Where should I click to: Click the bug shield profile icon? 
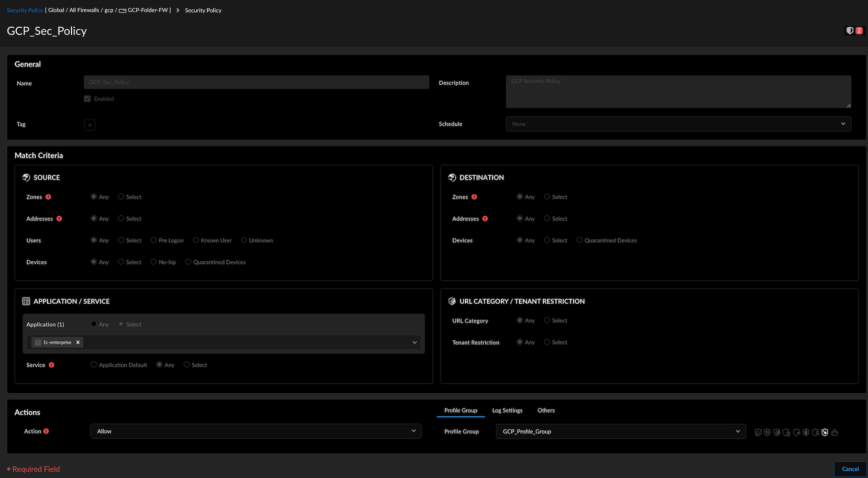tap(806, 432)
